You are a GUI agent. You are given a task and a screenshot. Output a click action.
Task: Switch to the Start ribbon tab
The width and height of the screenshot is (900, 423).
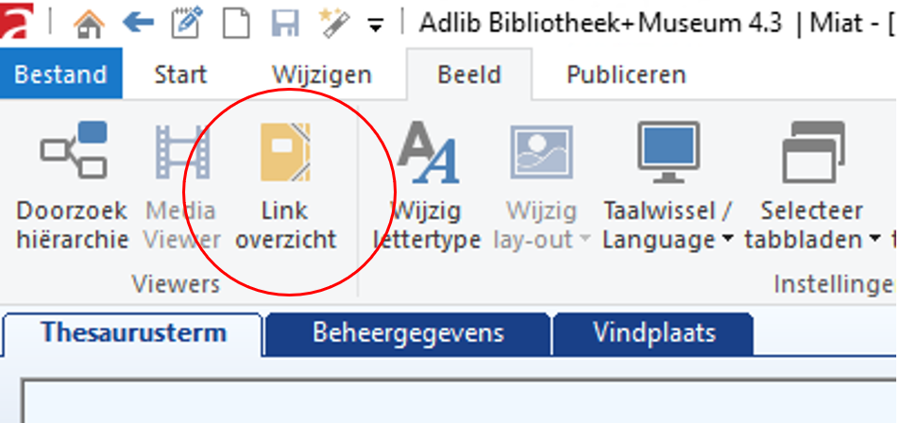point(180,75)
